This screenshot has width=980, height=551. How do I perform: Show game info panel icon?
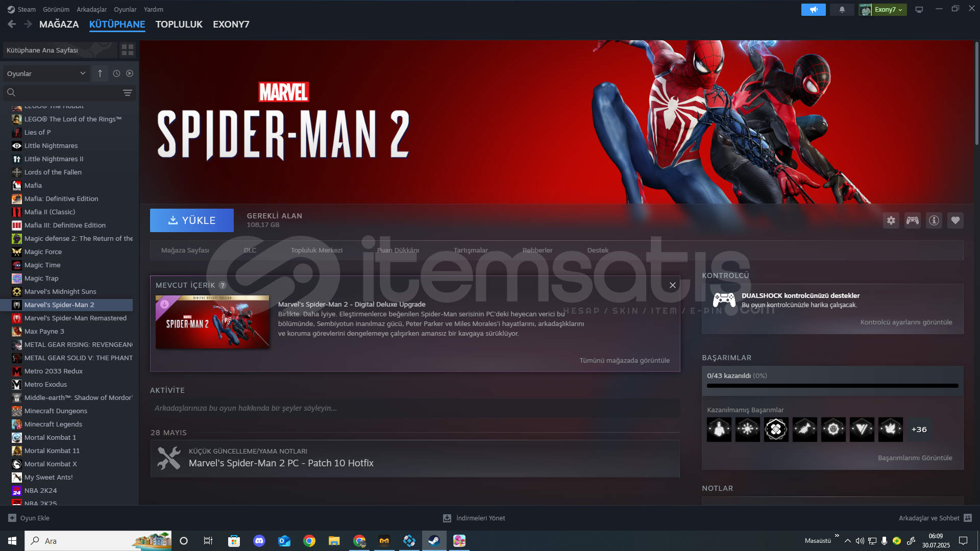(934, 220)
